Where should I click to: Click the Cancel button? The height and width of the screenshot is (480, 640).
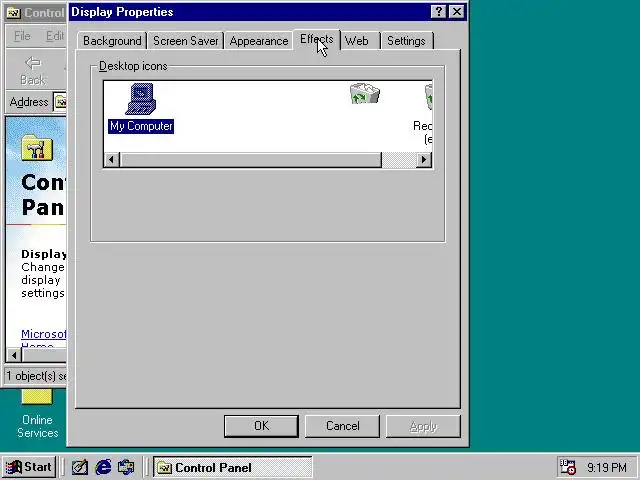coord(342,426)
